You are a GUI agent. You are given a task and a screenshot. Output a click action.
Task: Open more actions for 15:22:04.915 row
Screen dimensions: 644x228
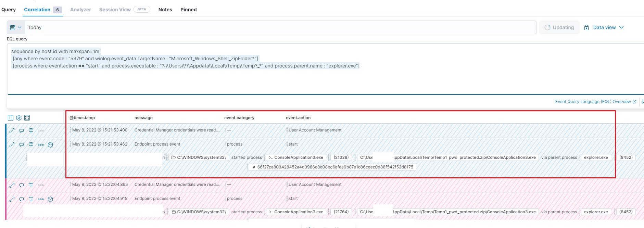coord(41,199)
